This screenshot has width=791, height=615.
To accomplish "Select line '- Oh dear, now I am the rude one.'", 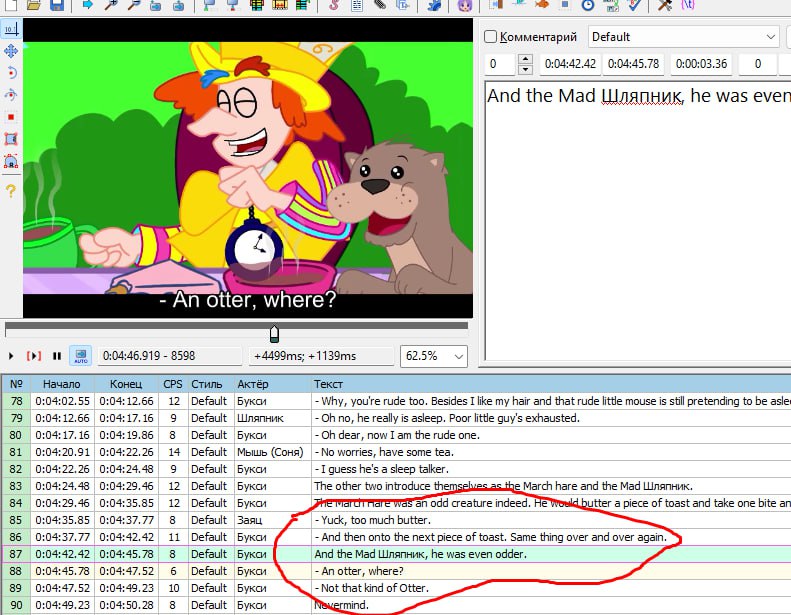I will 397,435.
